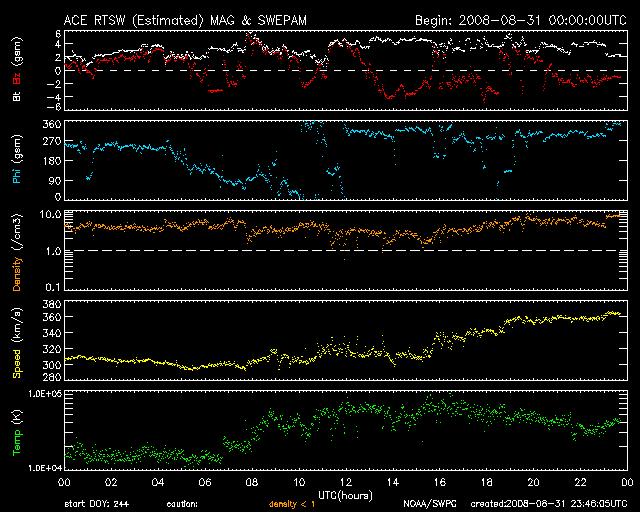
Task: Click the 10 hour label on the time axis
Action: 299,482
